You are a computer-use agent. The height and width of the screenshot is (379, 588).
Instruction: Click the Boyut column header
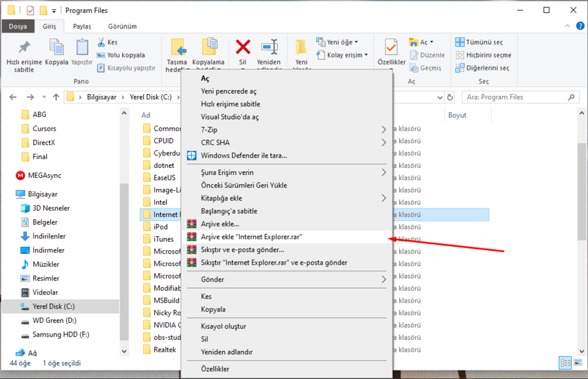coord(468,115)
